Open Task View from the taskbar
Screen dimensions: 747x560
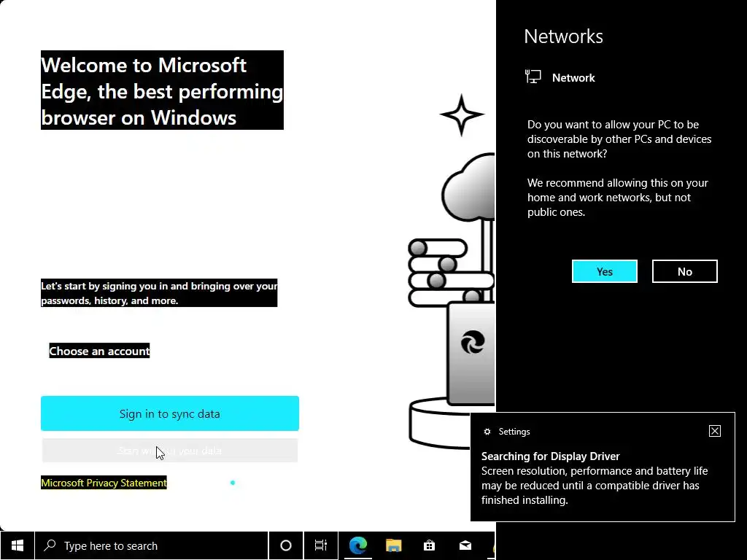(x=321, y=545)
